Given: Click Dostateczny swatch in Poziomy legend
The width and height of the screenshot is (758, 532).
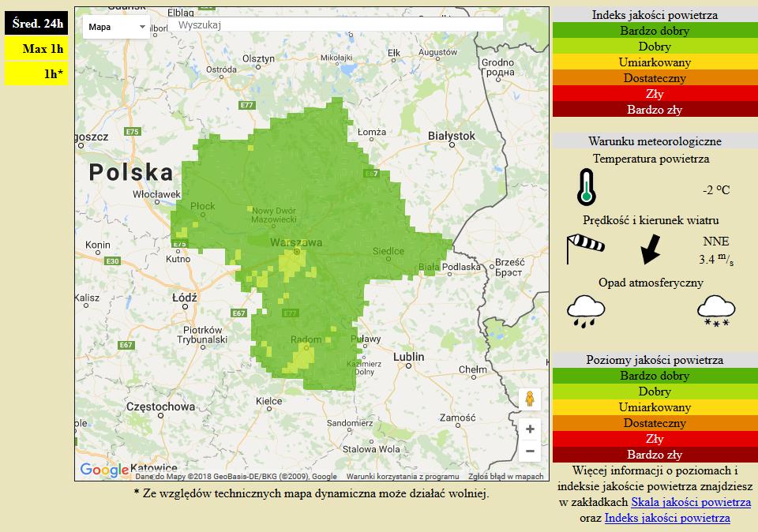Looking at the screenshot, I should pyautogui.click(x=655, y=423).
